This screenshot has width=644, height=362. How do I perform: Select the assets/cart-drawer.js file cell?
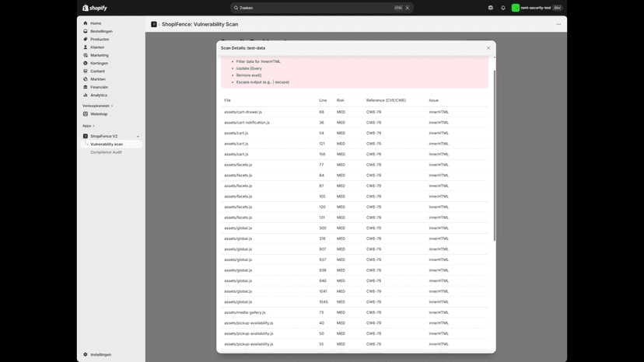[x=243, y=112]
